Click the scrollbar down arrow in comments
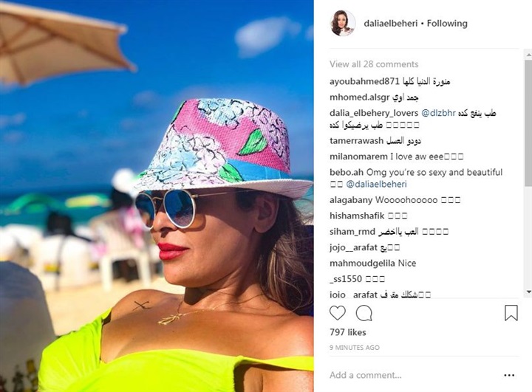532x392 pixels. (x=528, y=292)
